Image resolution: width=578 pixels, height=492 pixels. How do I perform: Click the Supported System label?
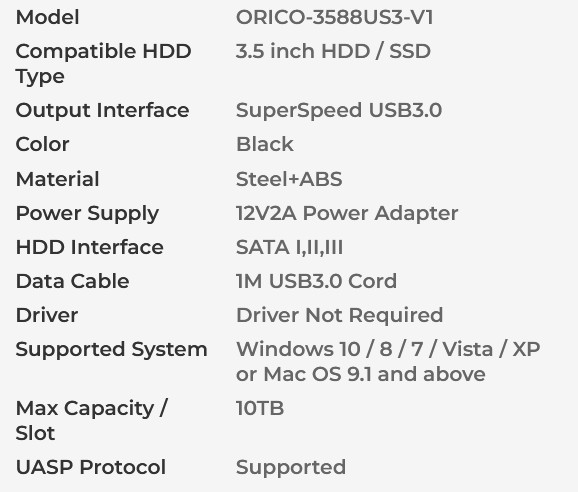[x=111, y=349]
